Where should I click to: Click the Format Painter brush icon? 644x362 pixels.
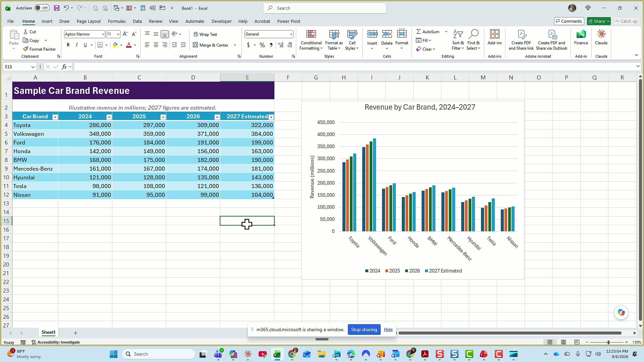tap(25, 49)
